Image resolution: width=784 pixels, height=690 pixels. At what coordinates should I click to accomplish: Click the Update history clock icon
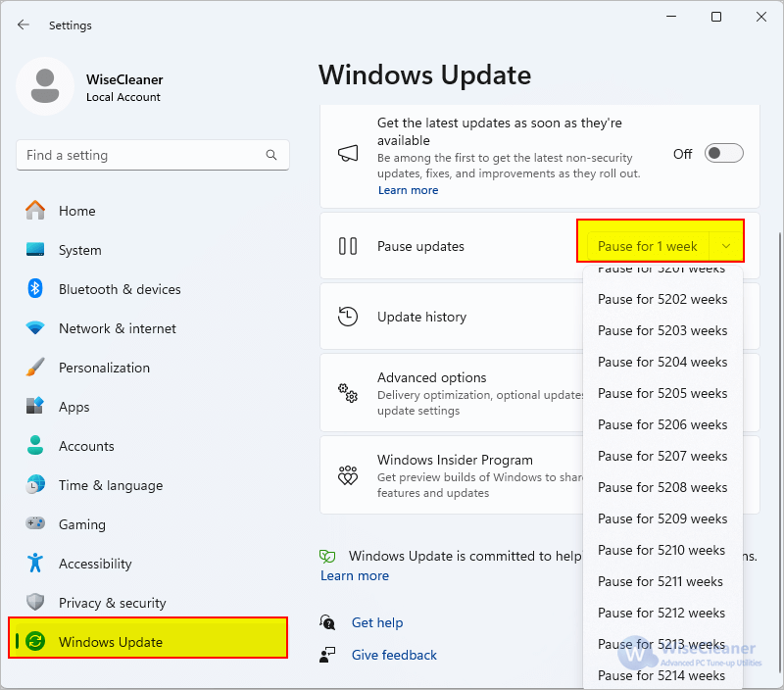click(x=348, y=317)
